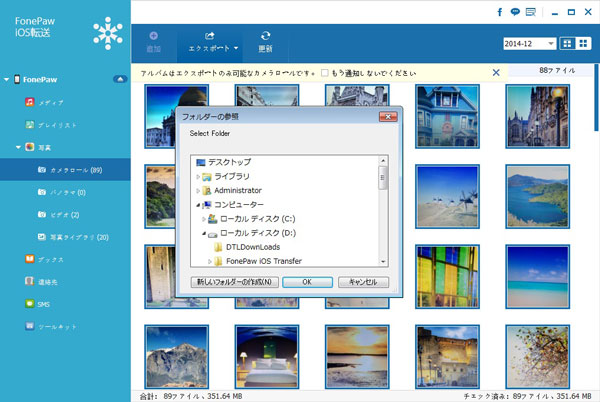The width and height of the screenshot is (600, 402).
Task: Expand the Administrator folder node
Action: (x=198, y=190)
